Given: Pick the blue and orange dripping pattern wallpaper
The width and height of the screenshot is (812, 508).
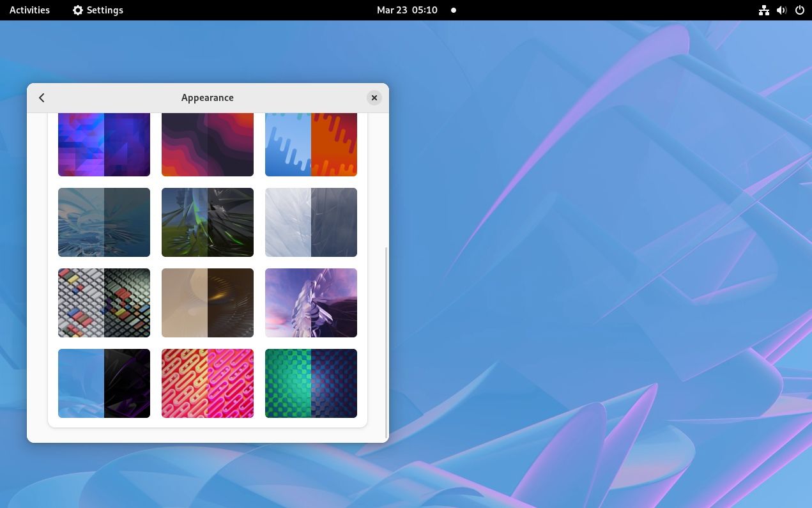Looking at the screenshot, I should 310,142.
